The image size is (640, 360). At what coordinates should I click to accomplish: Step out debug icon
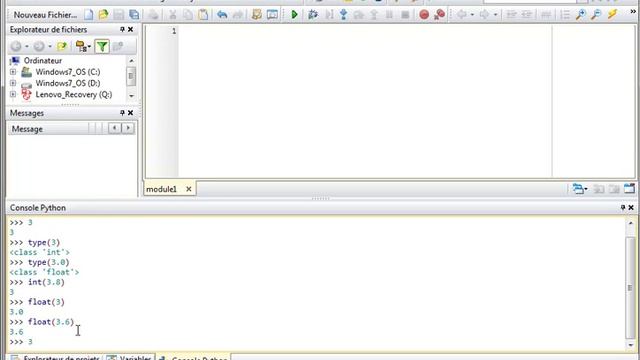(x=374, y=15)
